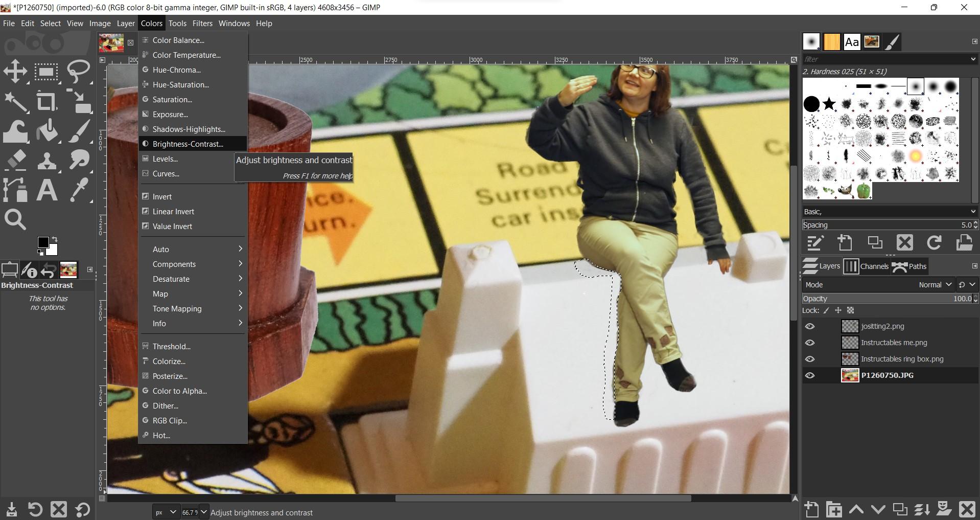Toggle the lock position and size option

coord(838,310)
